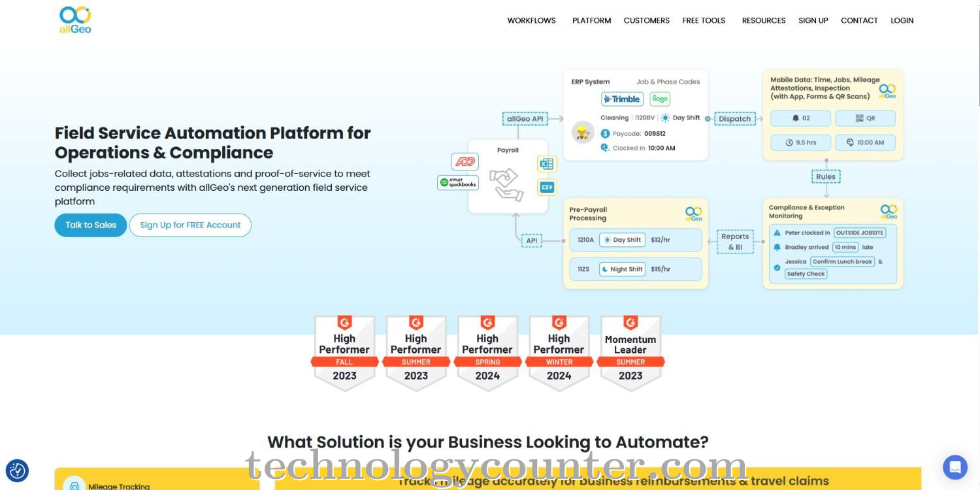Expand the Resources navigation menu
The height and width of the screenshot is (490, 980).
pos(763,20)
